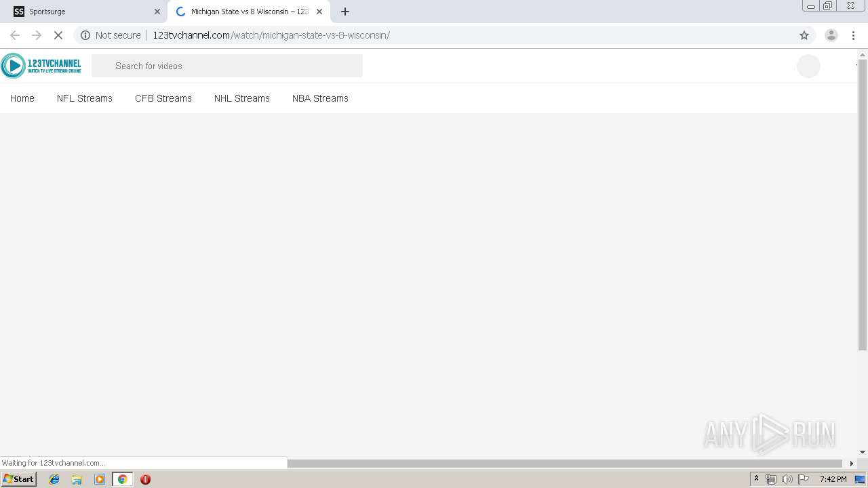Show hidden system tray icons
Viewport: 868px width, 488px height.
tap(756, 479)
